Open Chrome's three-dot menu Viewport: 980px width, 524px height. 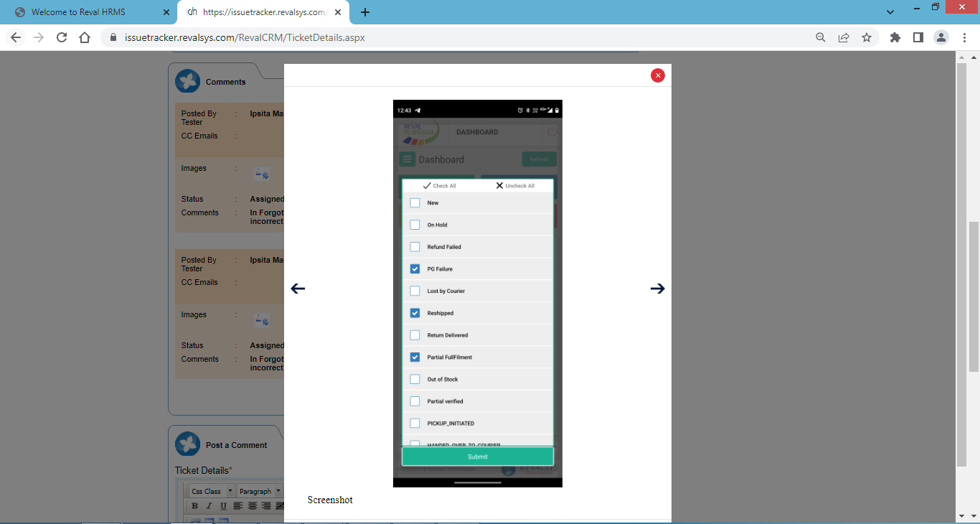pos(963,37)
